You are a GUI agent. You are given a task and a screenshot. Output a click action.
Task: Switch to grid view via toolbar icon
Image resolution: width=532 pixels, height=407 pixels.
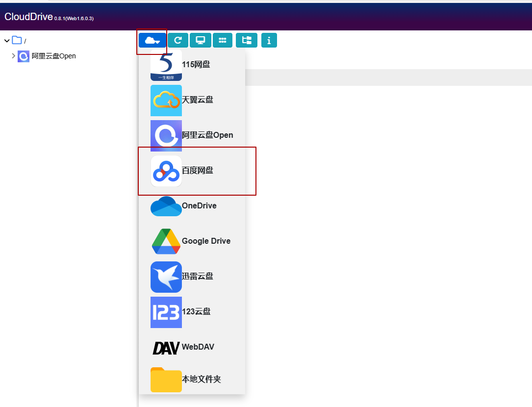[x=223, y=40]
